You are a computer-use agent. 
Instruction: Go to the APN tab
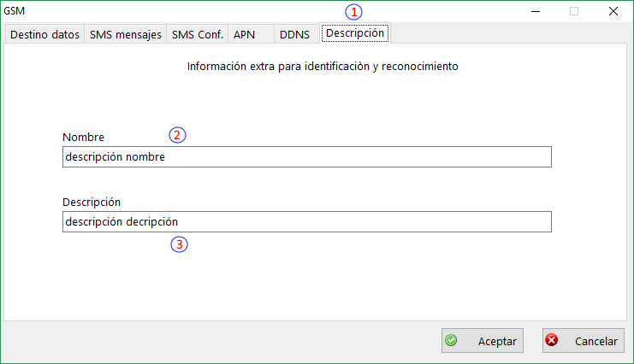[244, 34]
